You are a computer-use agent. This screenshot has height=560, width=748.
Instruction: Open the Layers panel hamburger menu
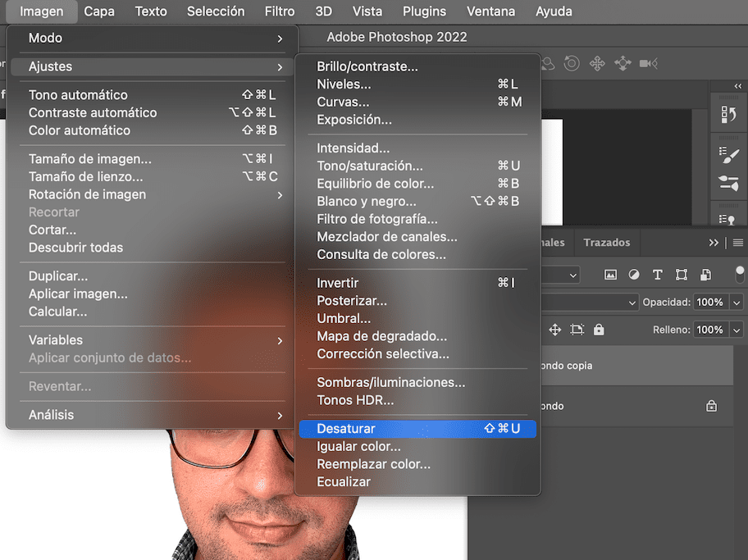coord(738,243)
